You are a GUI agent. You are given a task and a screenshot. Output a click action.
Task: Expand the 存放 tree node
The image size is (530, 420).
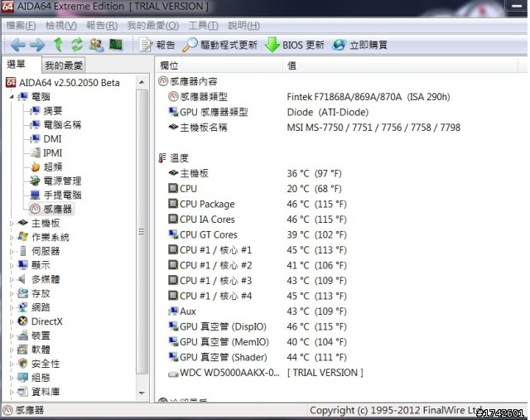pos(12,293)
